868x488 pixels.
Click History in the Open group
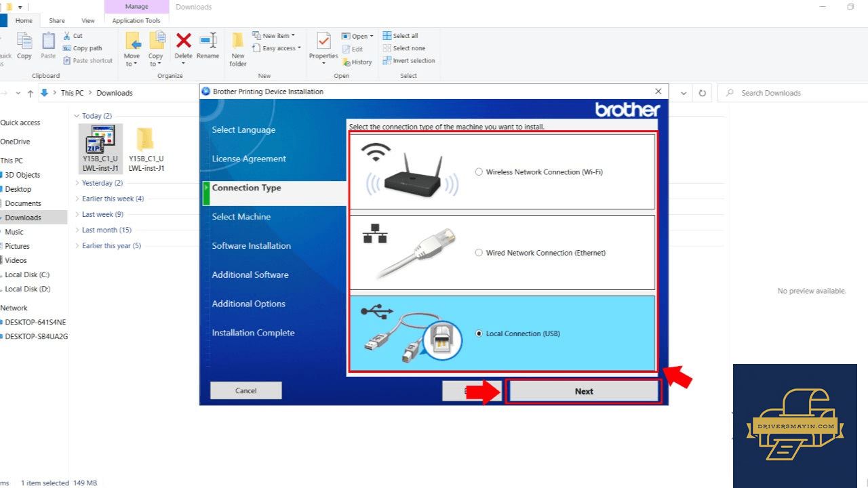tap(357, 62)
